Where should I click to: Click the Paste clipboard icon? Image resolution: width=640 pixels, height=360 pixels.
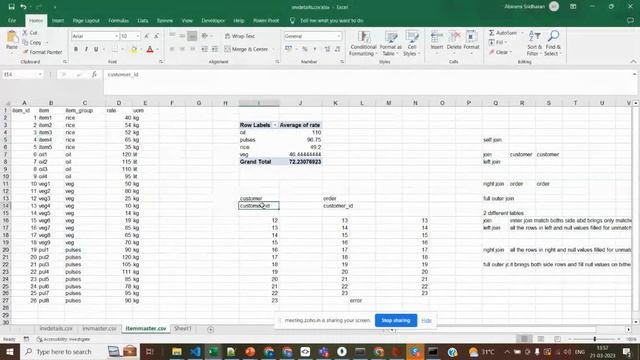coord(12,38)
